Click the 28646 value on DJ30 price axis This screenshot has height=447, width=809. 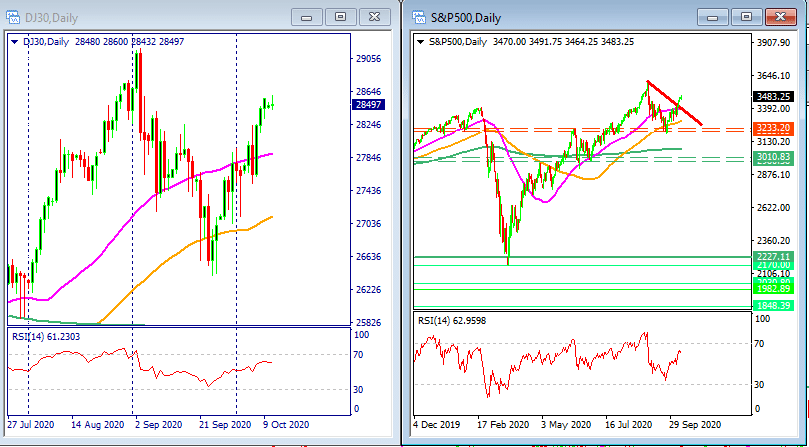click(368, 92)
